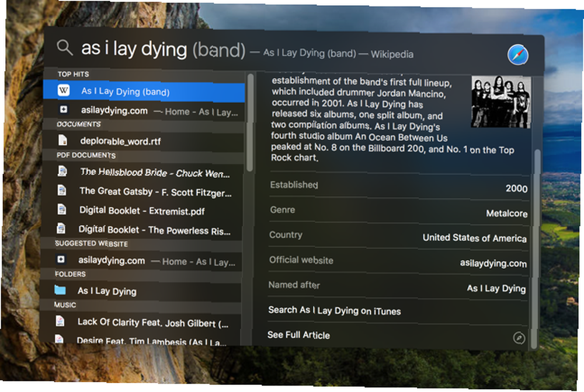The height and width of the screenshot is (392, 584).
Task: Click the asilaydying.com site icon under Top Hits
Action: tap(64, 109)
